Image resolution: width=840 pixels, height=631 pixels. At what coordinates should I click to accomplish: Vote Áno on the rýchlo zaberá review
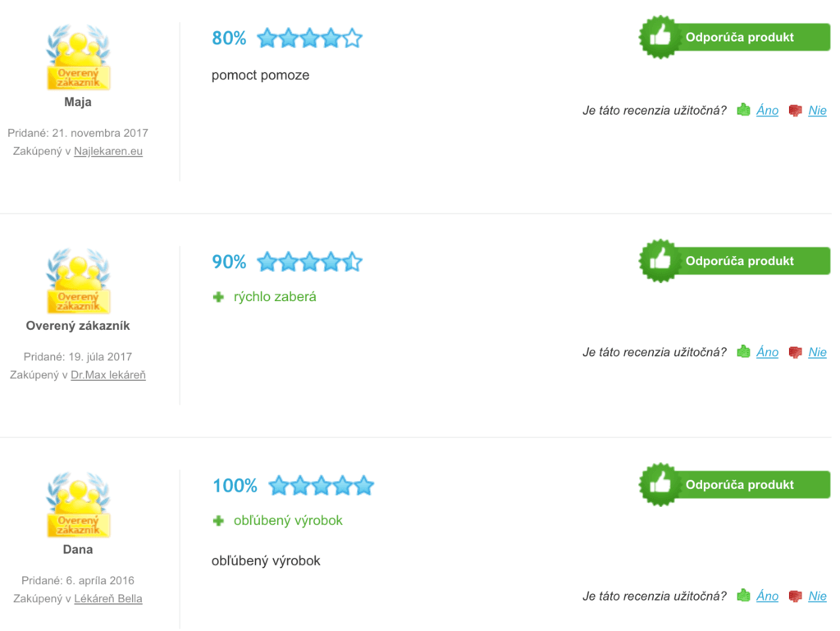pos(767,352)
